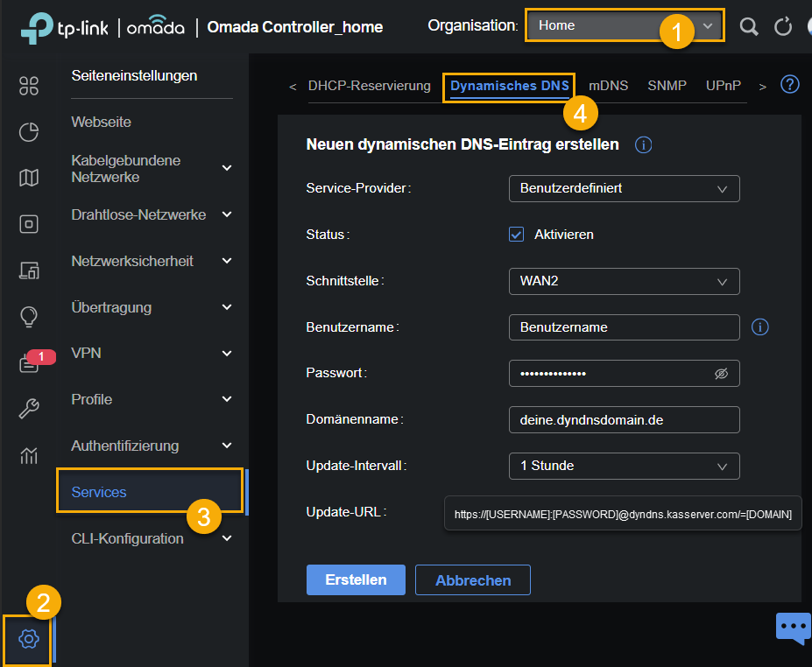Show password with the eye icon

coord(722,374)
